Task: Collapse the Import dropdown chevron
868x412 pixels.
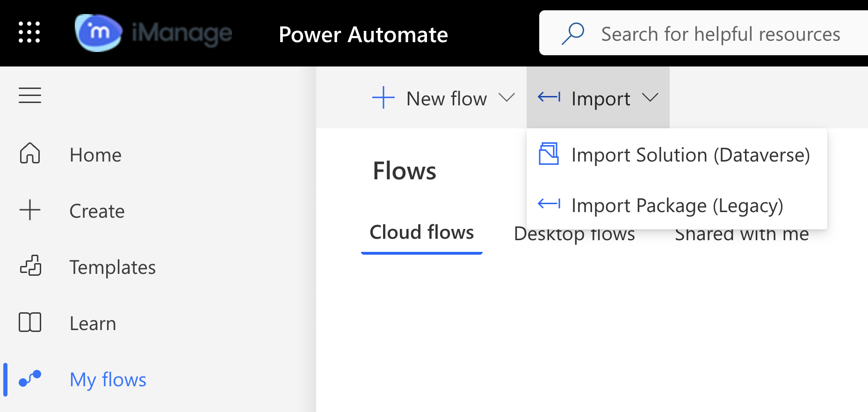Action: 650,97
